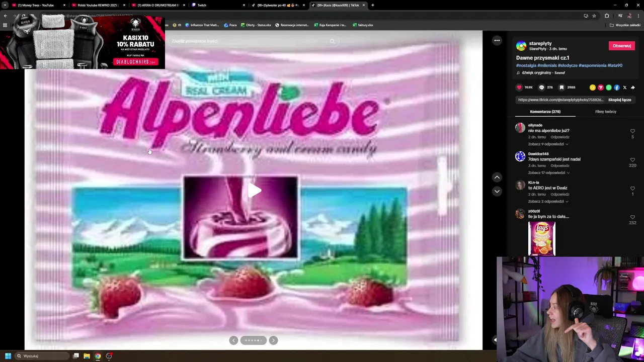
Task: Open Chrome from the taskbar
Action: [98, 356]
